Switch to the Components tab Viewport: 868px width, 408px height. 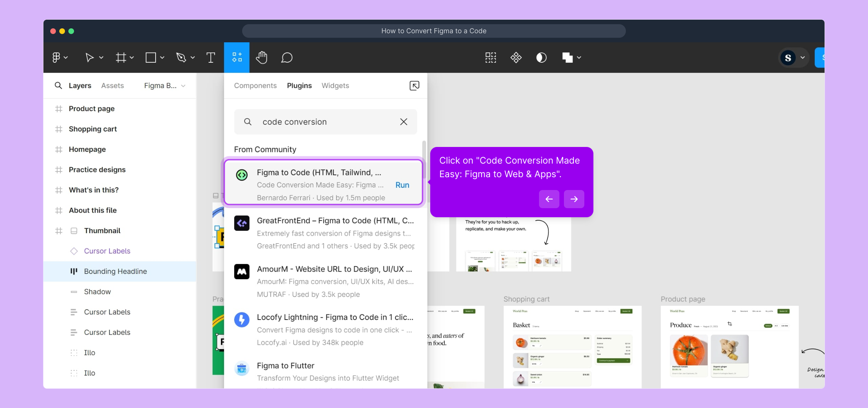click(x=255, y=86)
